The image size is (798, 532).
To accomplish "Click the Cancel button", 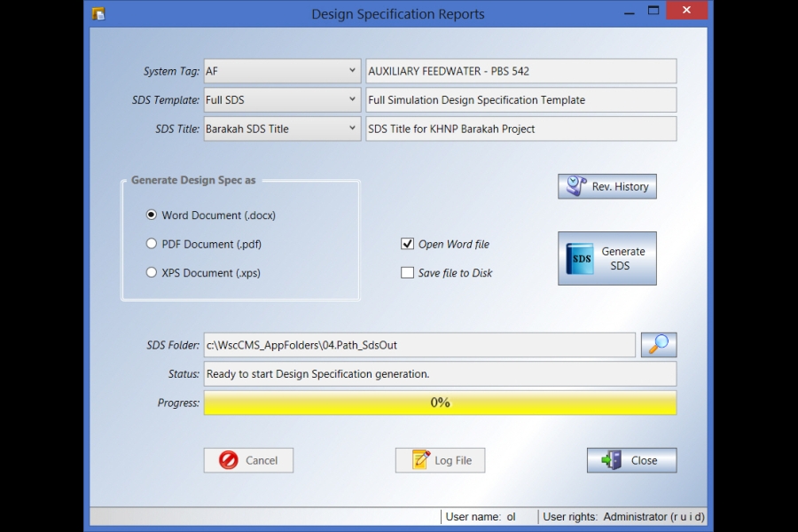I will point(248,460).
